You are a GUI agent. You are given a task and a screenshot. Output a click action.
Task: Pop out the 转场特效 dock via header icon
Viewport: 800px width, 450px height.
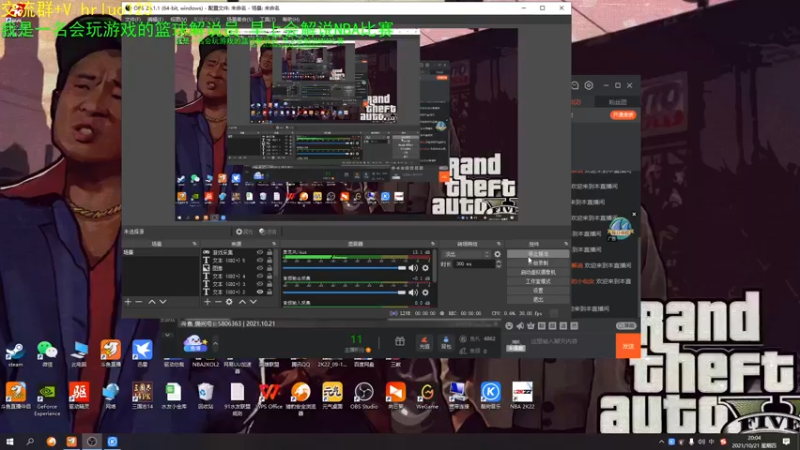pyautogui.click(x=498, y=244)
